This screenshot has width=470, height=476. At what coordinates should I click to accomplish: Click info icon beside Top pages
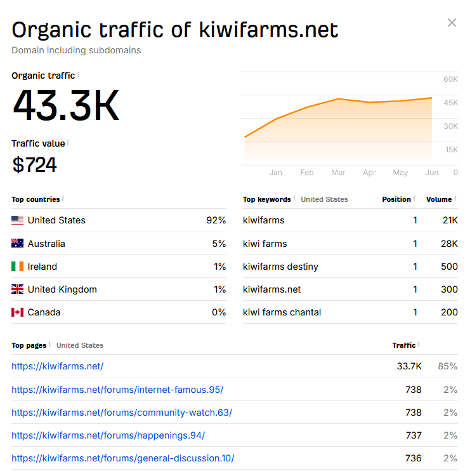point(49,345)
